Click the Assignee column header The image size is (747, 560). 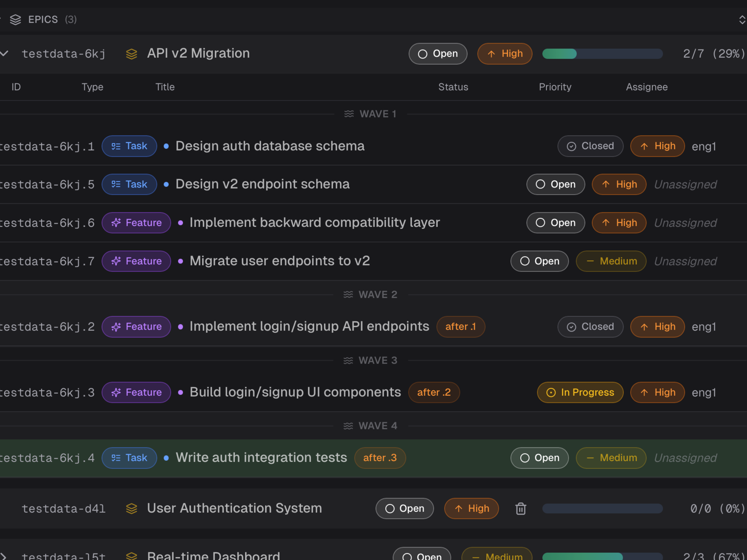pyautogui.click(x=647, y=87)
